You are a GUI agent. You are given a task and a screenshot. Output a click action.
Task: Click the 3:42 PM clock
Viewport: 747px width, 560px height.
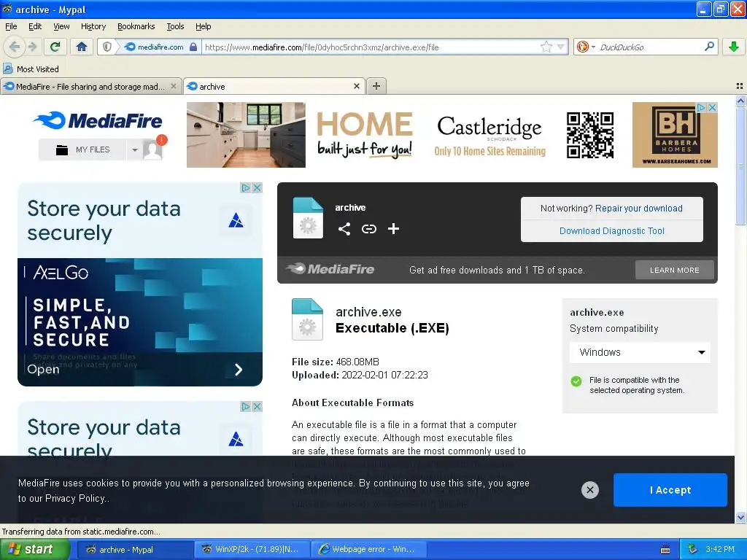click(720, 550)
